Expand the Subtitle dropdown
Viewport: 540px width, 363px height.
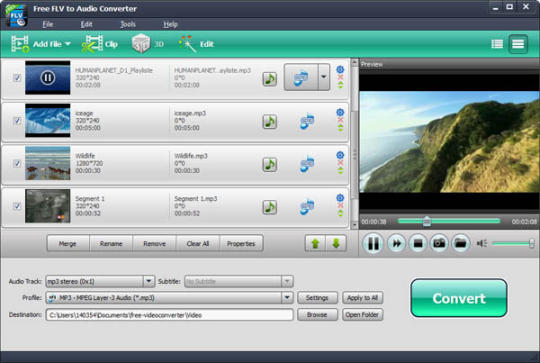click(x=287, y=281)
